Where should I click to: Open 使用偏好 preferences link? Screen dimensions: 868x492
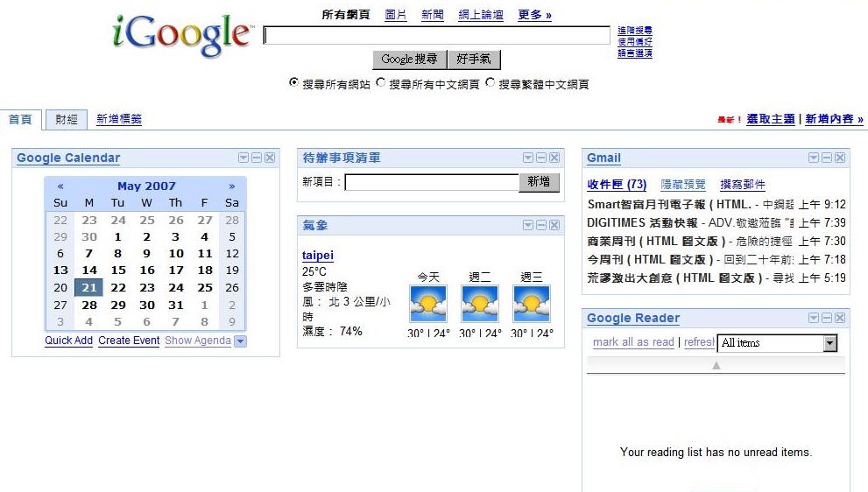tap(635, 41)
